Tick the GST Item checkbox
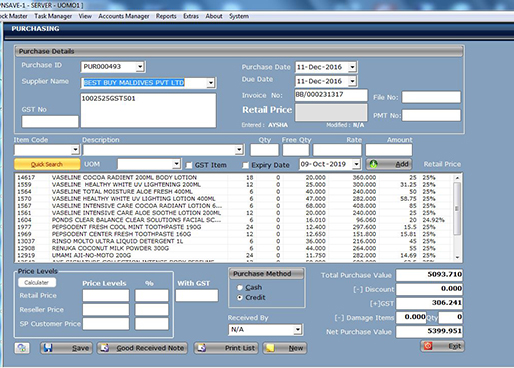The height and width of the screenshot is (368, 514). click(x=189, y=165)
